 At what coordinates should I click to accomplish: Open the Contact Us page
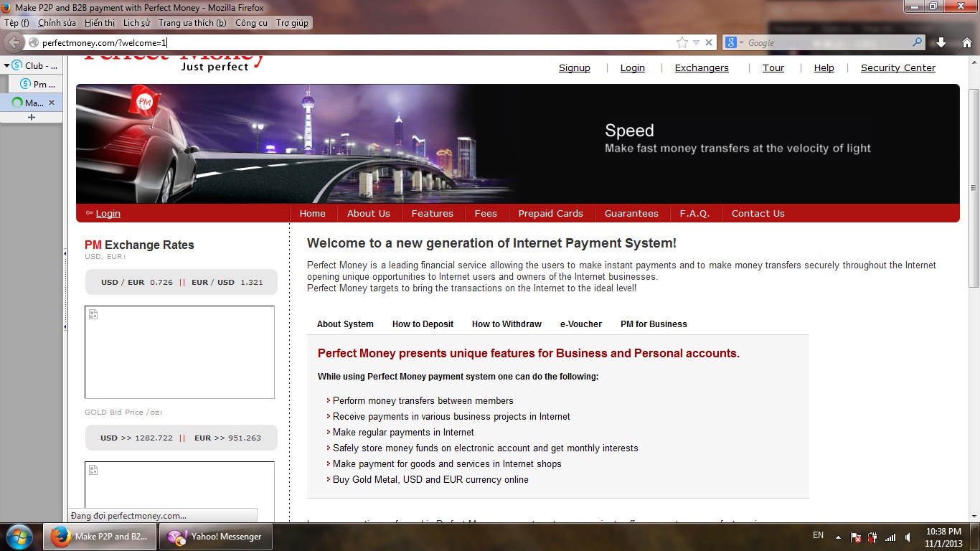758,214
